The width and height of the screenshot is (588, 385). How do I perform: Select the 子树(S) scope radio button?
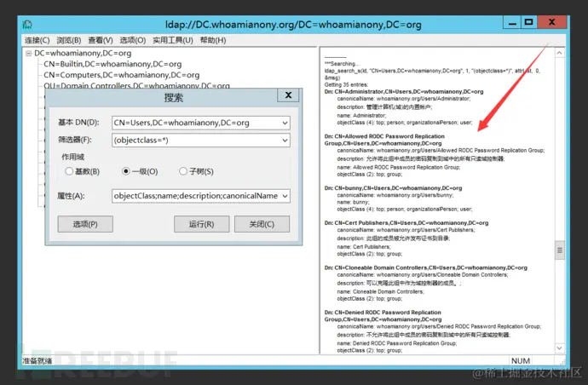tap(183, 171)
